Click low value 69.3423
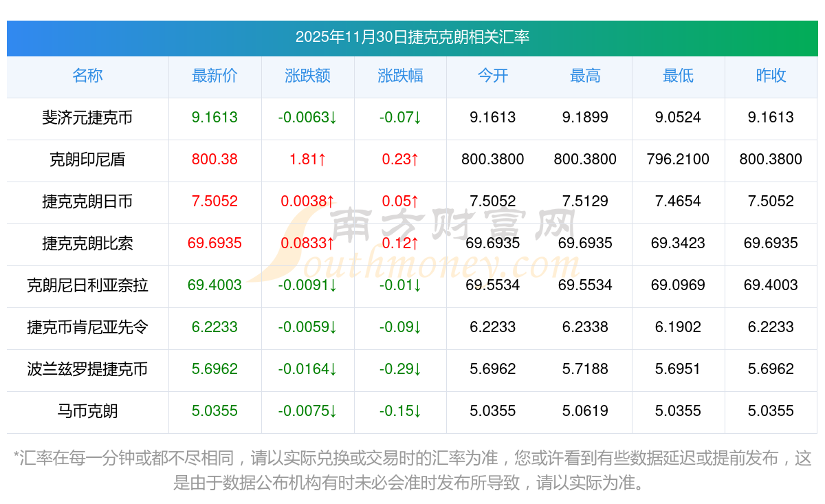The width and height of the screenshot is (825, 504). click(678, 243)
